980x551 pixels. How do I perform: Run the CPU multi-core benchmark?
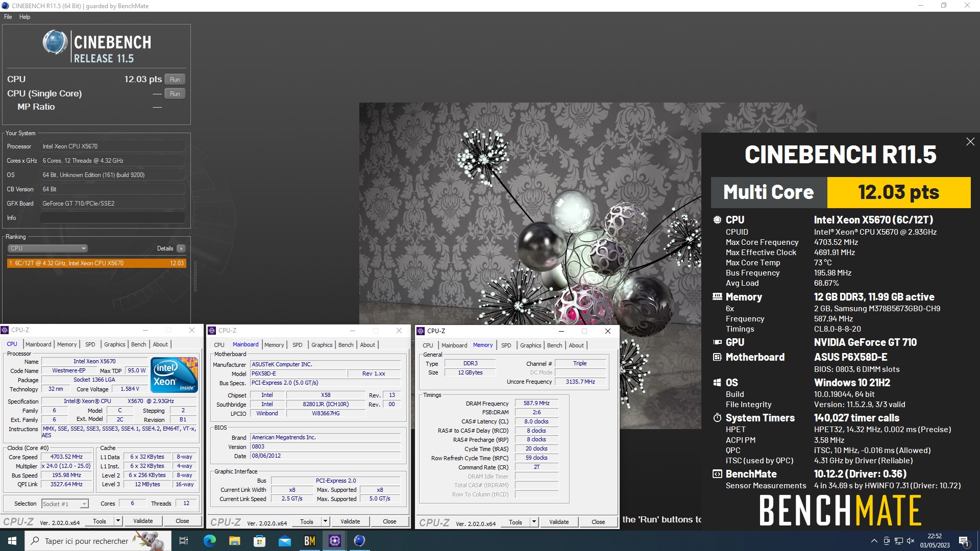tap(175, 80)
